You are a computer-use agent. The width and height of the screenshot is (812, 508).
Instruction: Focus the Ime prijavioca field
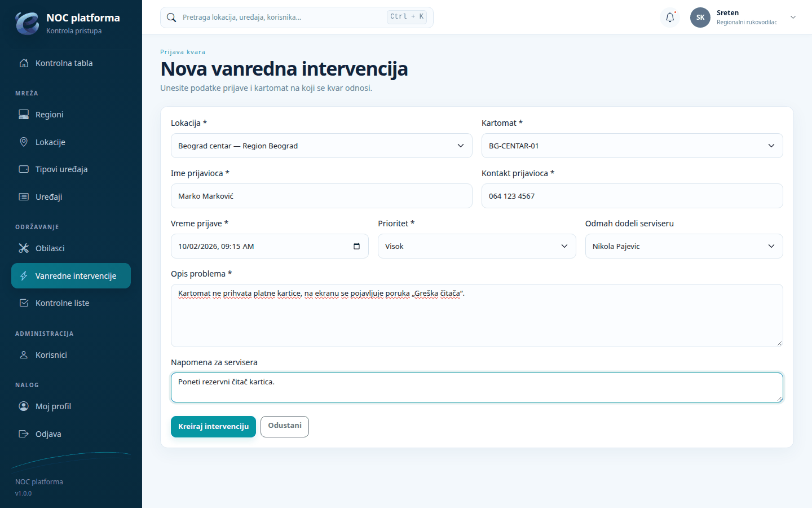click(x=321, y=196)
